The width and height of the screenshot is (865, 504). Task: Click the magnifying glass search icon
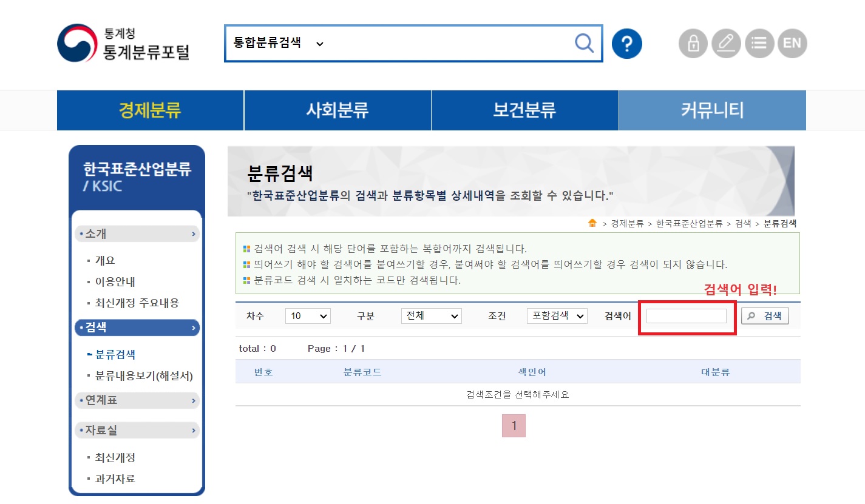click(x=584, y=43)
